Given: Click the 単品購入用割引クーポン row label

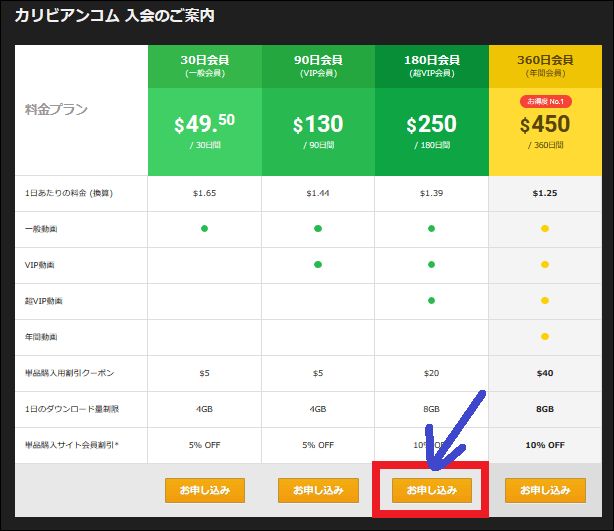Looking at the screenshot, I should click(x=71, y=373).
